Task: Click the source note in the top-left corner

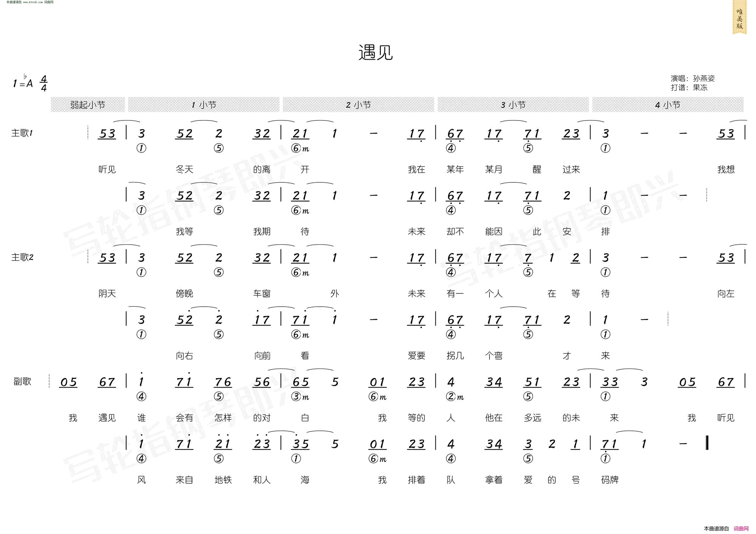Action: coord(30,2)
